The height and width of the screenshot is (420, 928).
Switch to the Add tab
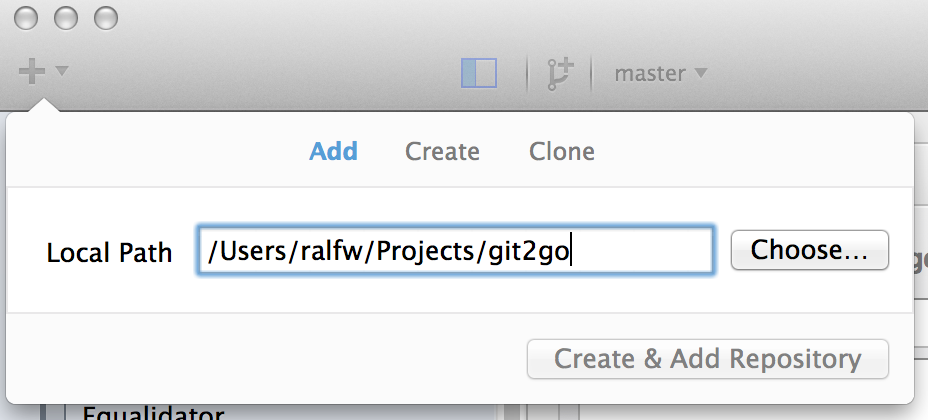[x=333, y=151]
